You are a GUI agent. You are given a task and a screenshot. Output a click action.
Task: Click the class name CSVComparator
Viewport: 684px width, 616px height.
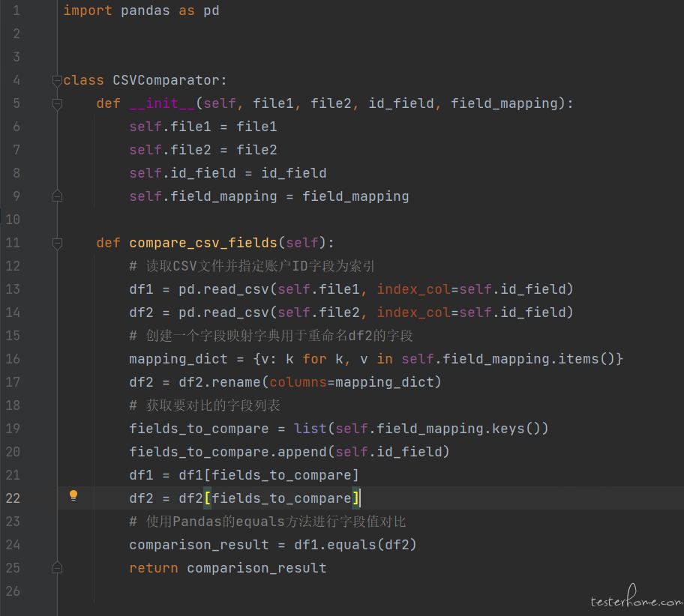click(x=166, y=80)
